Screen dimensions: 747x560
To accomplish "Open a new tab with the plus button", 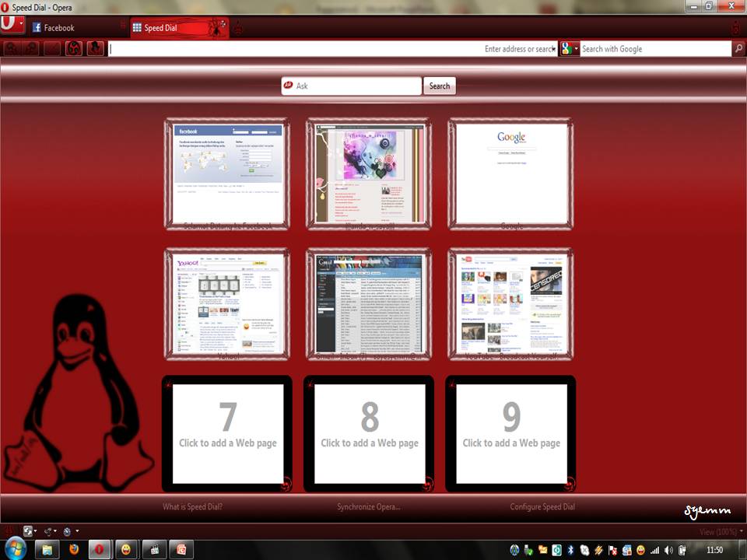I will [x=238, y=29].
